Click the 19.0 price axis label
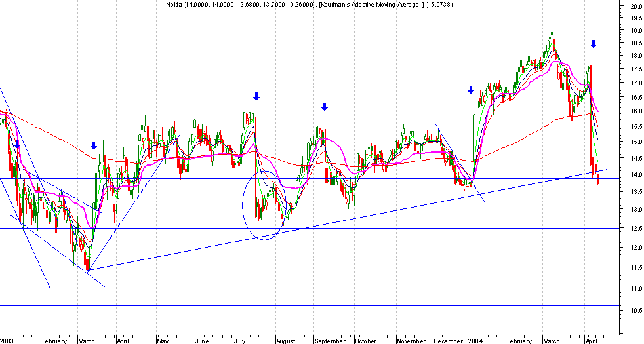644x344 pixels. click(x=635, y=31)
